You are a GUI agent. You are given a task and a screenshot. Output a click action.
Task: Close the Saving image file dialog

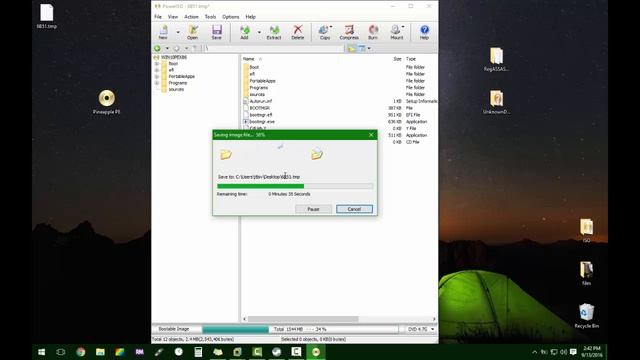point(371,135)
